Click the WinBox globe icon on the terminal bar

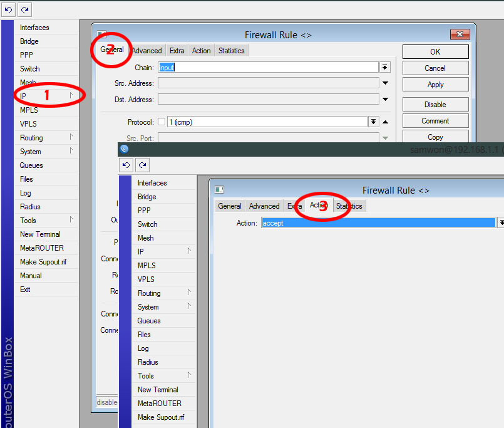coord(124,149)
